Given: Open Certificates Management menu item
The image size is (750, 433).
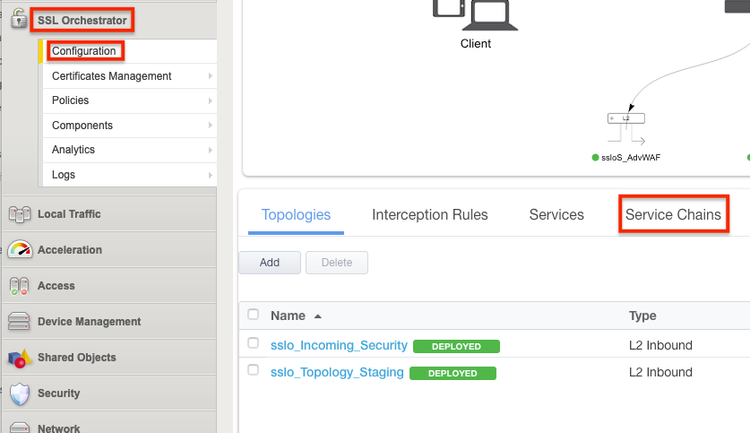Looking at the screenshot, I should 129,76.
